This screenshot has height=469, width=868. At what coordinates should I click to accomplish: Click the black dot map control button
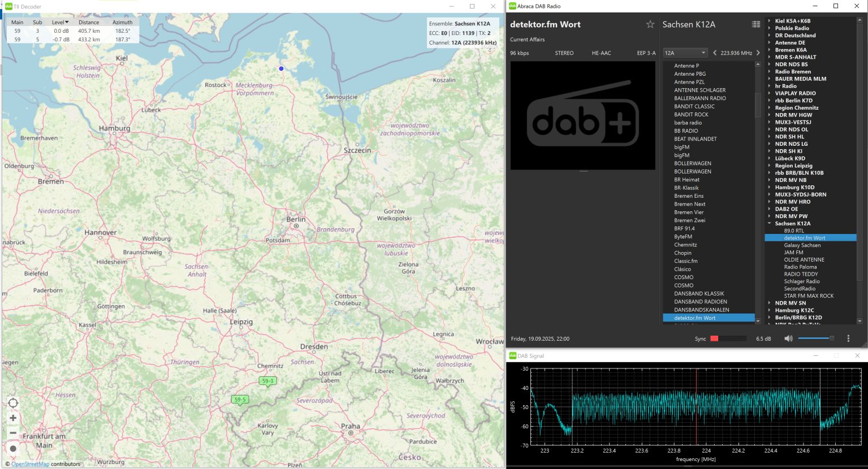click(x=13, y=449)
